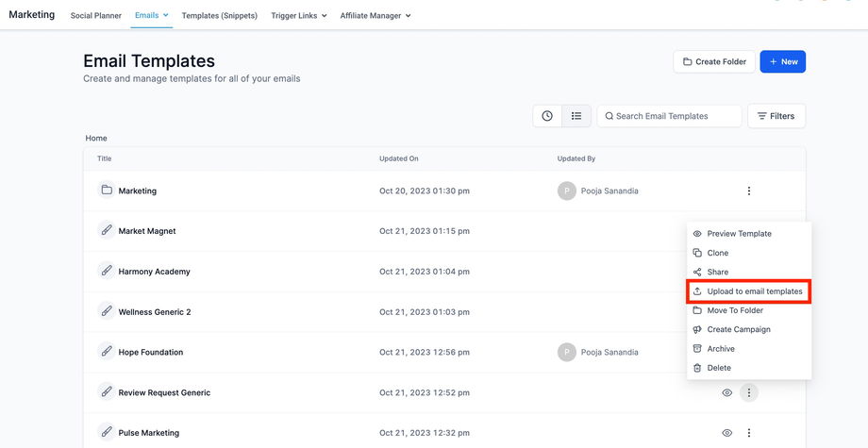Click the Marketing folder icon
Image resolution: width=868 pixels, height=448 pixels.
click(106, 191)
